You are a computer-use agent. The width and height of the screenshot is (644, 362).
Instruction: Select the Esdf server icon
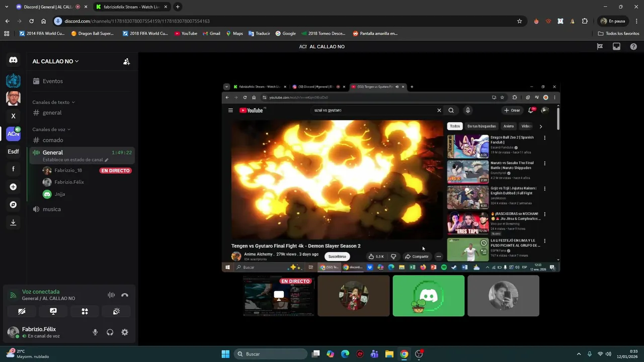13,151
